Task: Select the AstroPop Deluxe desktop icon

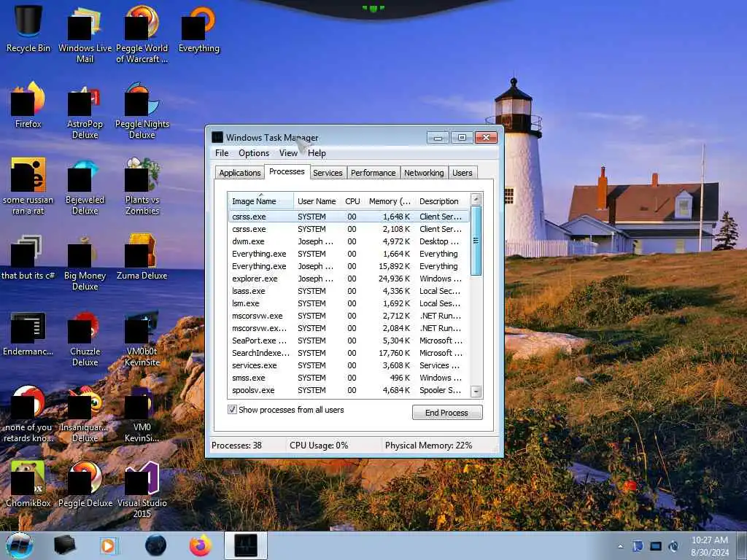Action: pyautogui.click(x=85, y=111)
